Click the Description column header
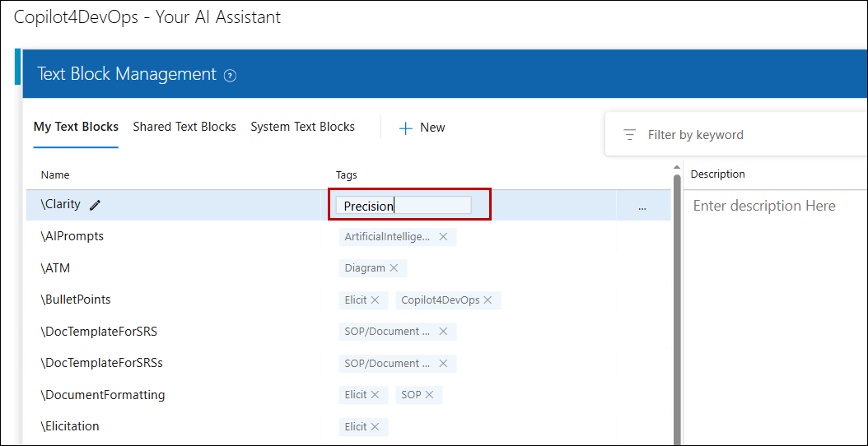 click(718, 174)
